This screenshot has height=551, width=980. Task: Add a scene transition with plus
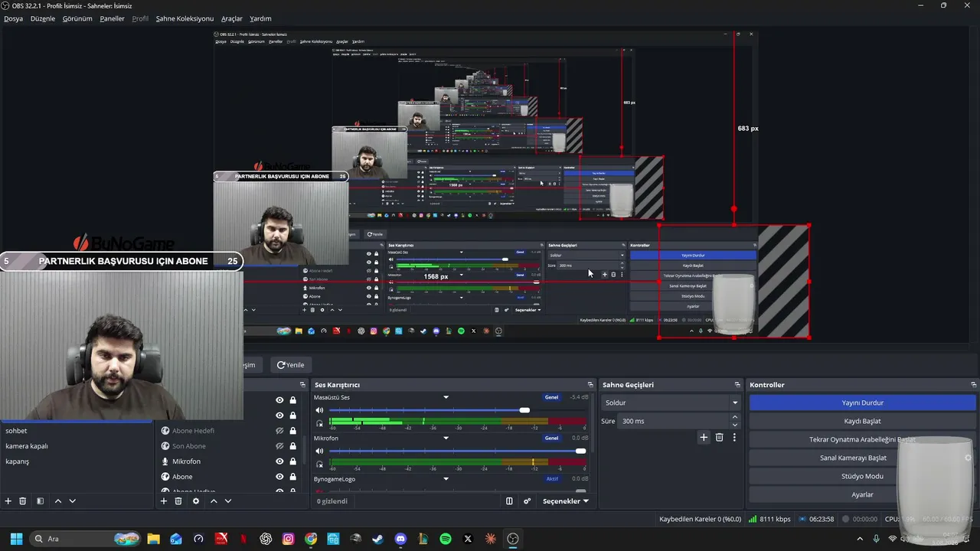[704, 438]
